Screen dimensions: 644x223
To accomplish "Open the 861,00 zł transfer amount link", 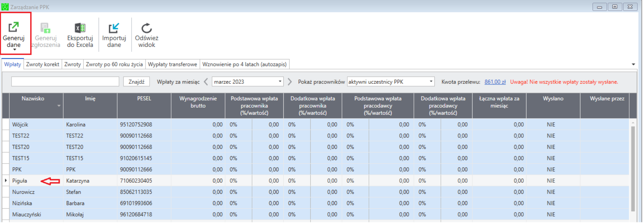I will 495,82.
